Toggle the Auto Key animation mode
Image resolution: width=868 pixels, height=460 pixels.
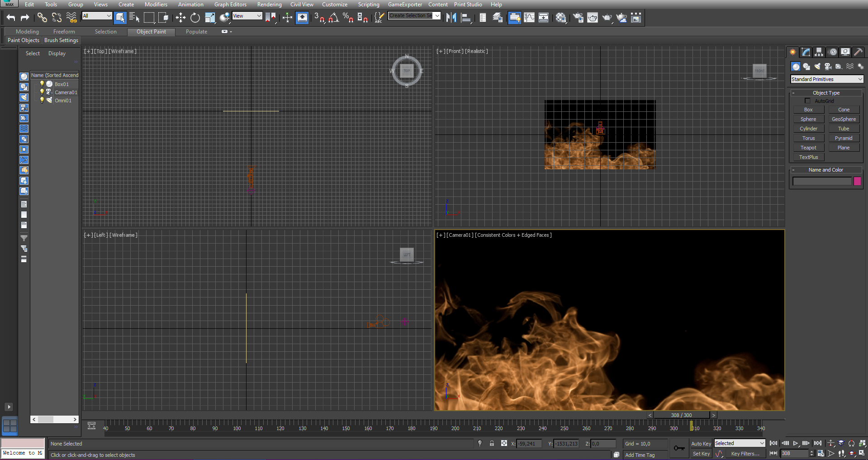pyautogui.click(x=701, y=444)
